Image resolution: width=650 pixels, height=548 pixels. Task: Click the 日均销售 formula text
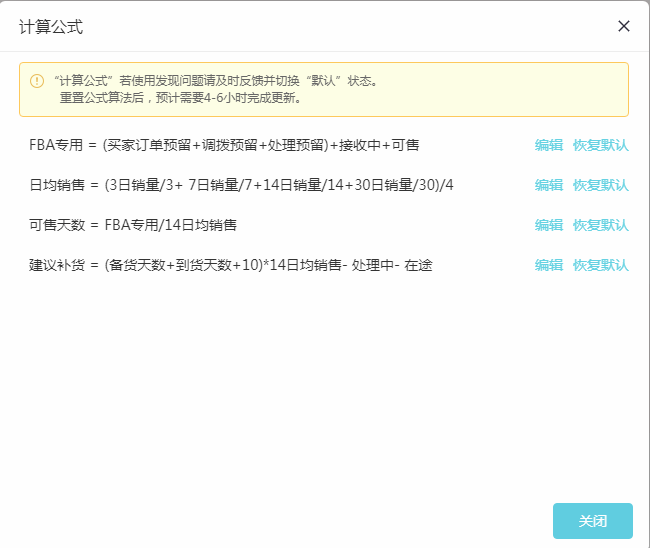(241, 185)
